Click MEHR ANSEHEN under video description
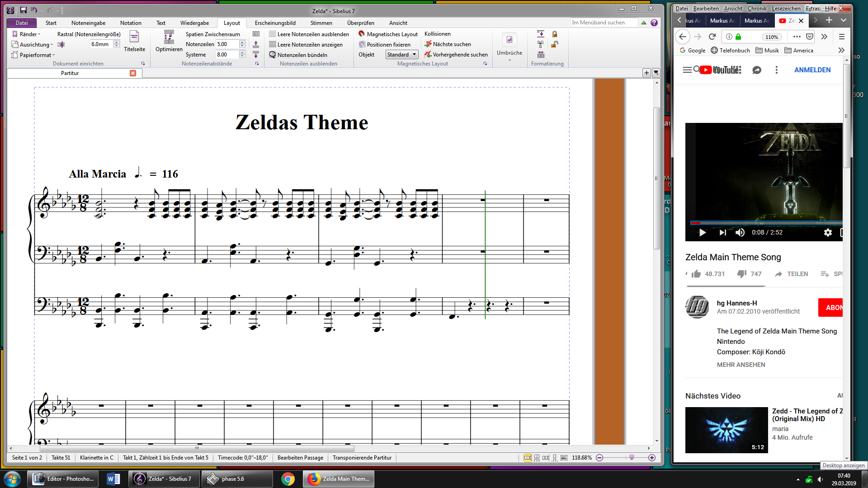Screen dimensions: 868x488 point(741,365)
